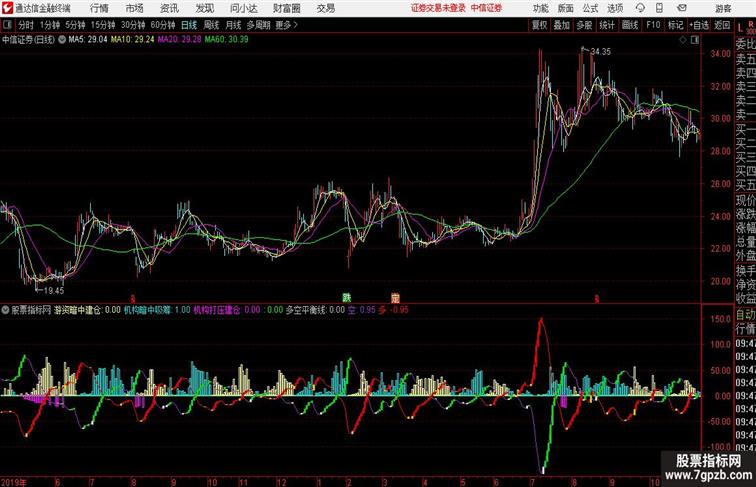
Task: Click the green 跌 marker on chart
Action: tap(347, 298)
